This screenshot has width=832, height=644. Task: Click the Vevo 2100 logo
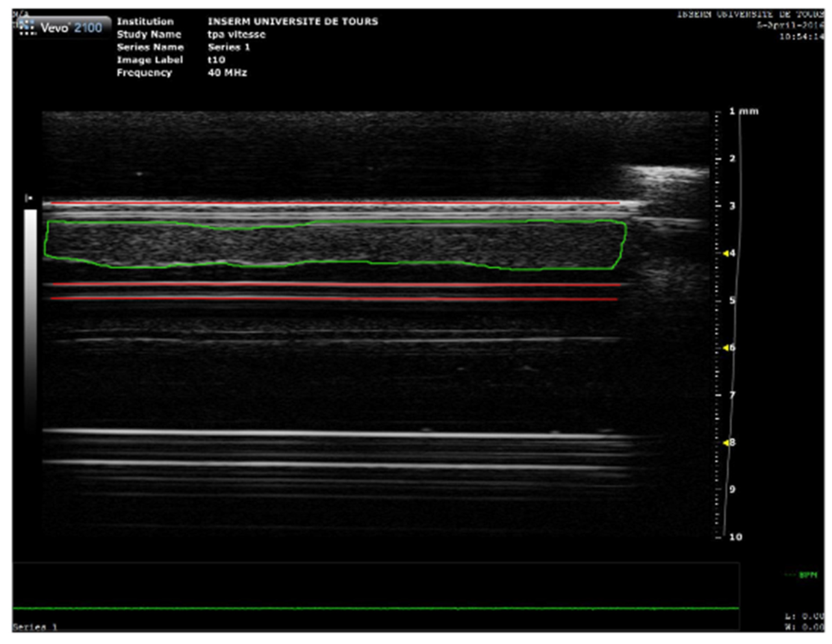[63, 27]
